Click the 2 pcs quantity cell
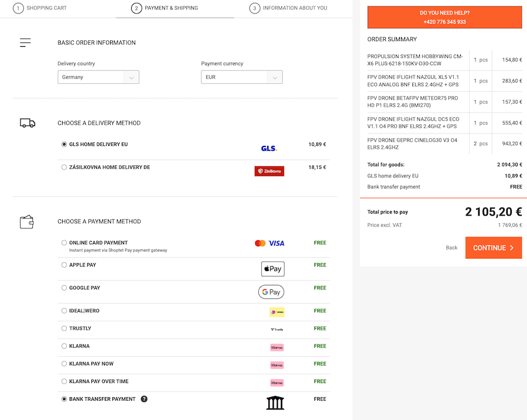Image resolution: width=527 pixels, height=420 pixels. [481, 144]
